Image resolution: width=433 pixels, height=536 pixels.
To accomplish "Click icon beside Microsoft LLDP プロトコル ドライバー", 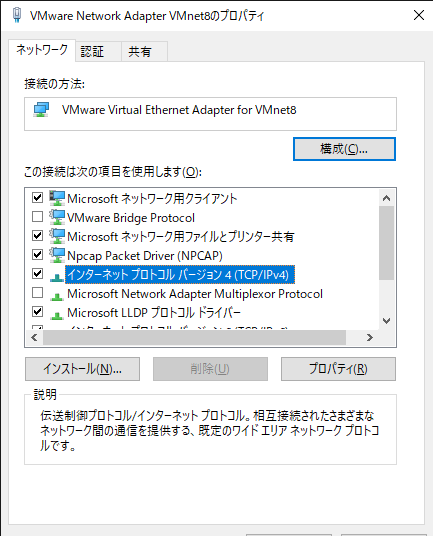I will pos(56,315).
